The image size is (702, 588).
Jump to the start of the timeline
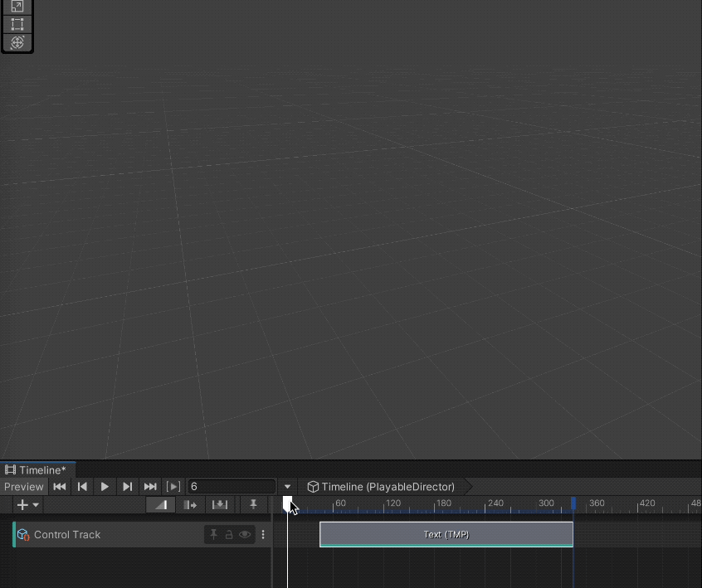tap(60, 487)
